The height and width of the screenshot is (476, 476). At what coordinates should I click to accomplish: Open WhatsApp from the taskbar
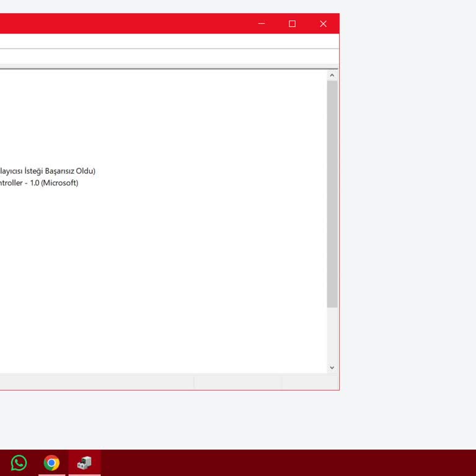[x=19, y=462]
